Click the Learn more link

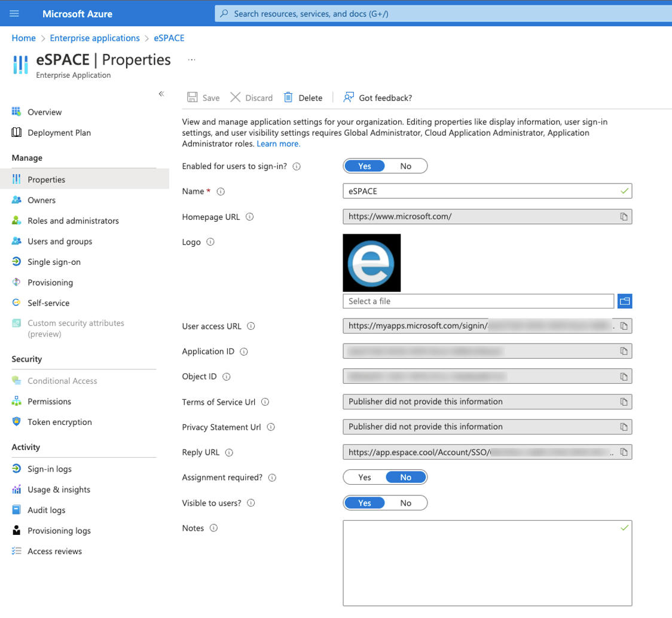[x=279, y=144]
